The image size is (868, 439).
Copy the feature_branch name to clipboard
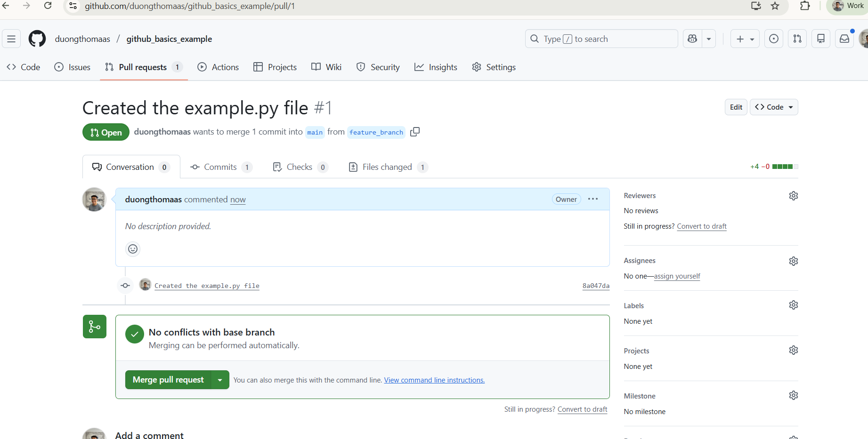pos(415,132)
